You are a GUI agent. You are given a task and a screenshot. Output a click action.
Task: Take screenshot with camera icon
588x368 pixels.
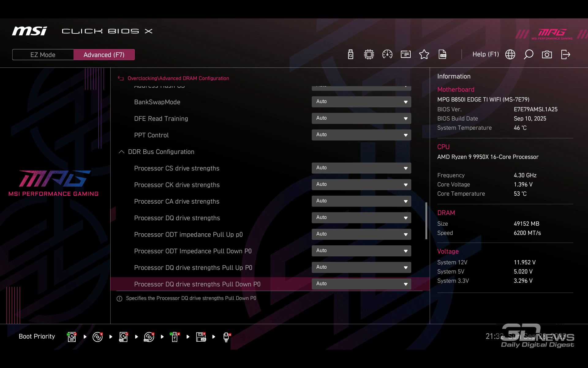click(547, 55)
